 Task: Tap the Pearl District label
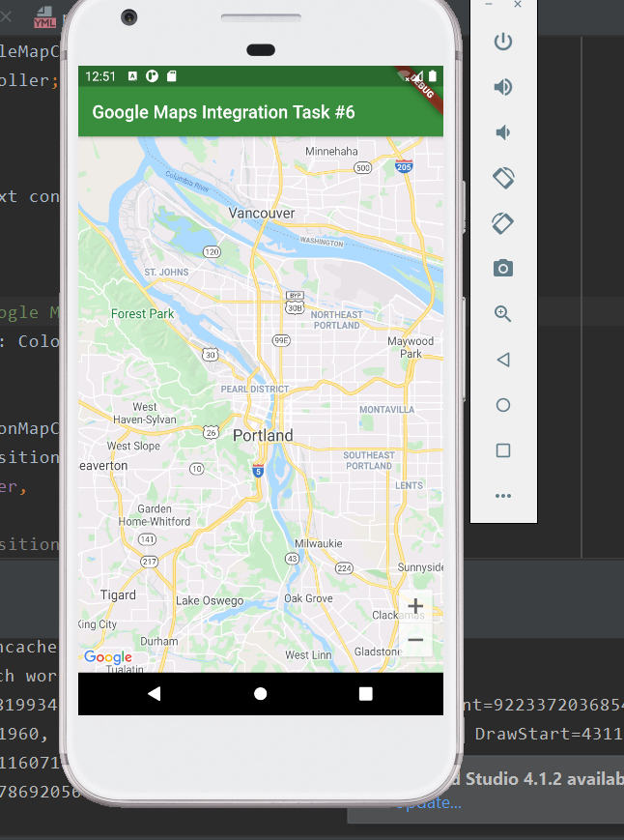tap(255, 389)
